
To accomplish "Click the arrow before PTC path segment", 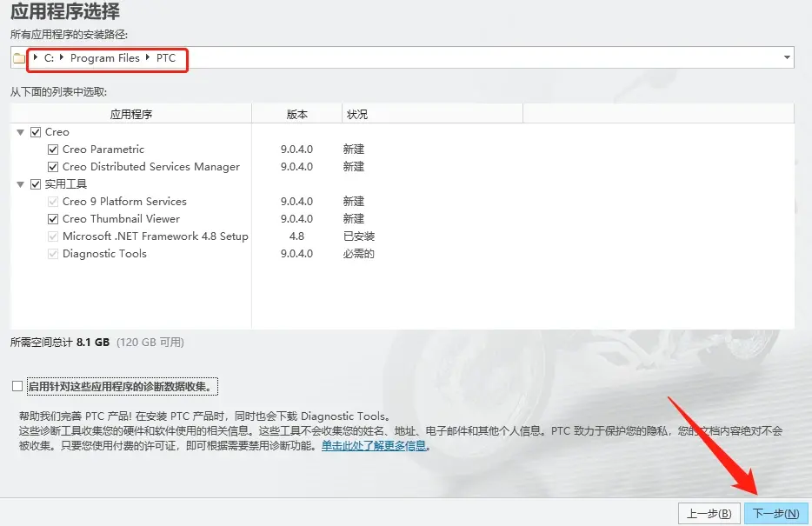I will tap(148, 57).
